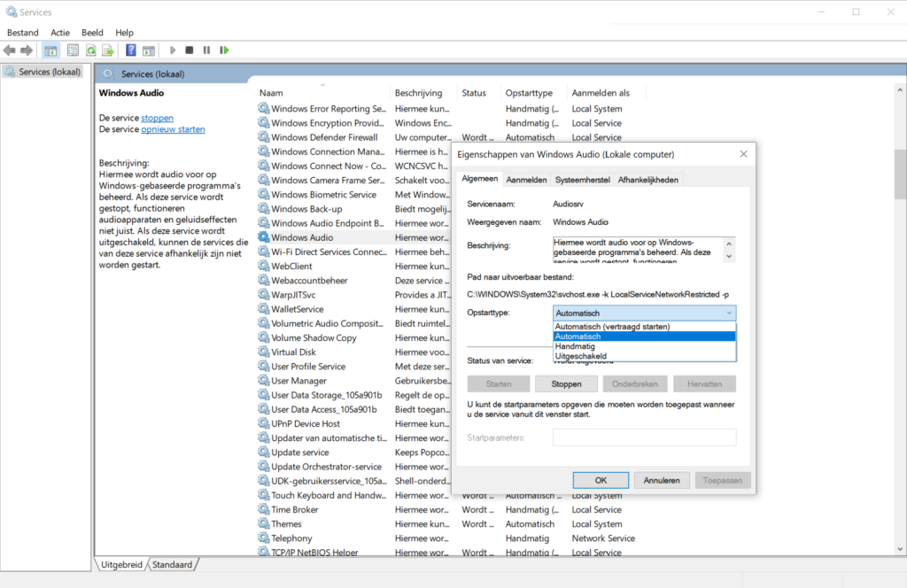Image resolution: width=907 pixels, height=588 pixels.
Task: Select the Windows Biometric Service row
Action: pyautogui.click(x=324, y=194)
